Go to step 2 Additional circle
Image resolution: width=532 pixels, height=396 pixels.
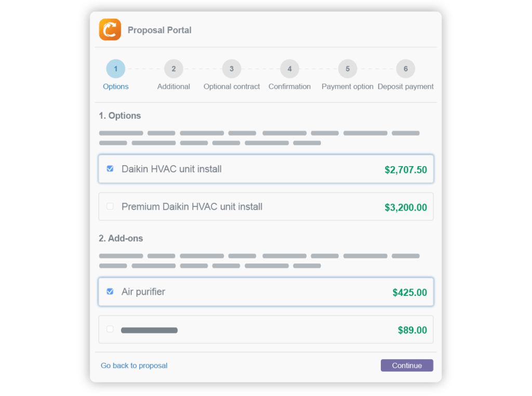point(174,69)
